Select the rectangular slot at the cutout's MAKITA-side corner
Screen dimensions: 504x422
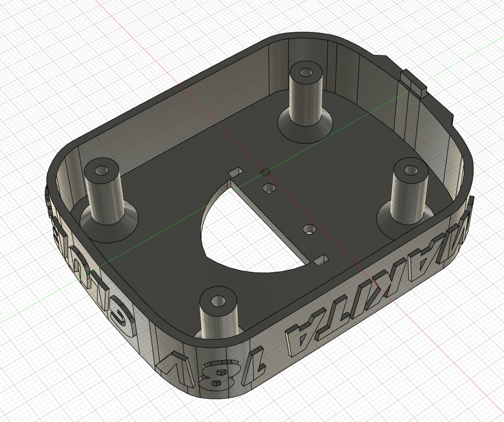[x=322, y=260]
